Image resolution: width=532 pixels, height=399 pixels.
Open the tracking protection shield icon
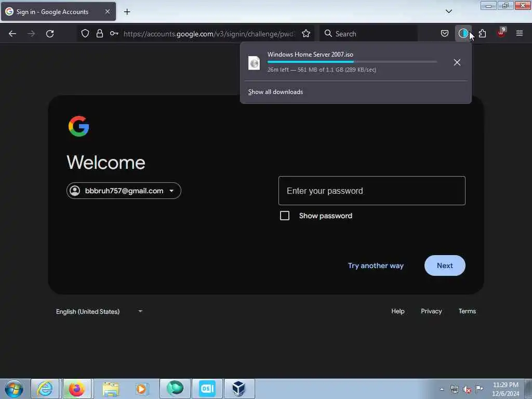[x=85, y=33]
